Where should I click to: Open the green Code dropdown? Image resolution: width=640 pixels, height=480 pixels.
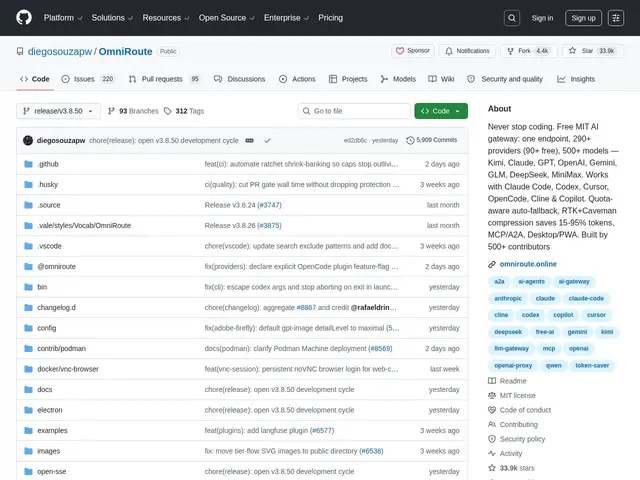pos(441,111)
